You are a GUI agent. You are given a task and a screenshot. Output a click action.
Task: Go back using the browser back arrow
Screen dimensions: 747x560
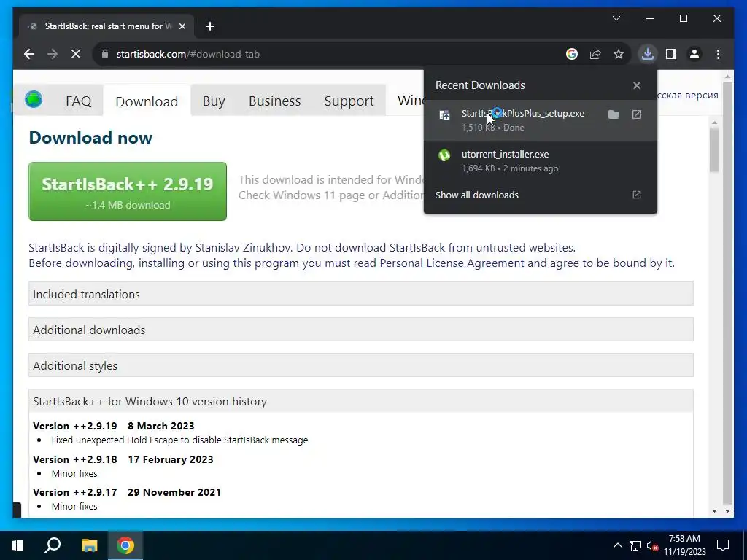(29, 54)
